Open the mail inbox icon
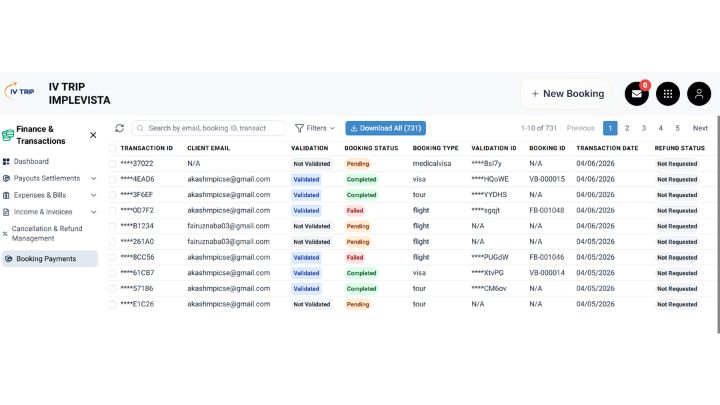 637,93
